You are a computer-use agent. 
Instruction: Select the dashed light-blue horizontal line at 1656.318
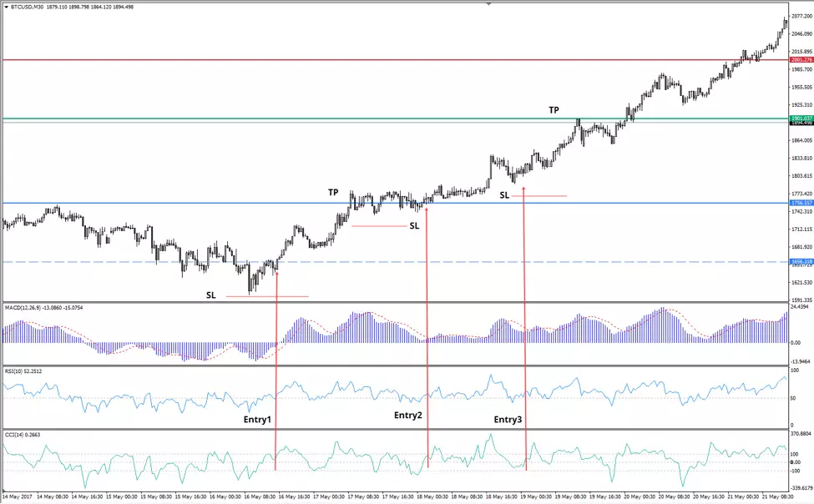point(395,262)
